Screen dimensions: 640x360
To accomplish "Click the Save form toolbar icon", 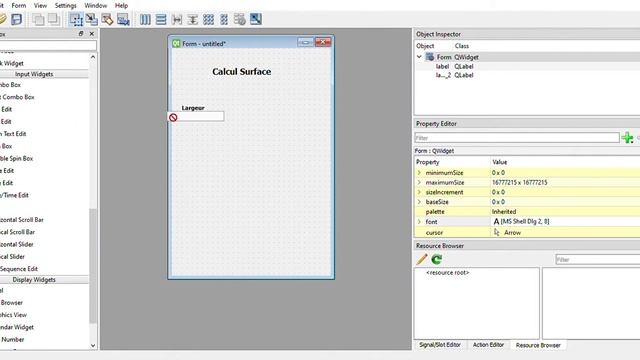I will click(x=16, y=19).
